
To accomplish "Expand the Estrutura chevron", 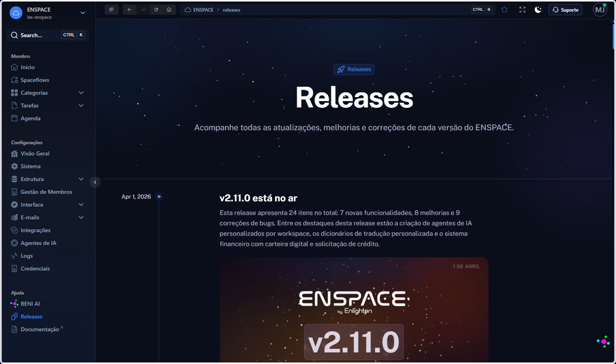I will pos(81,179).
